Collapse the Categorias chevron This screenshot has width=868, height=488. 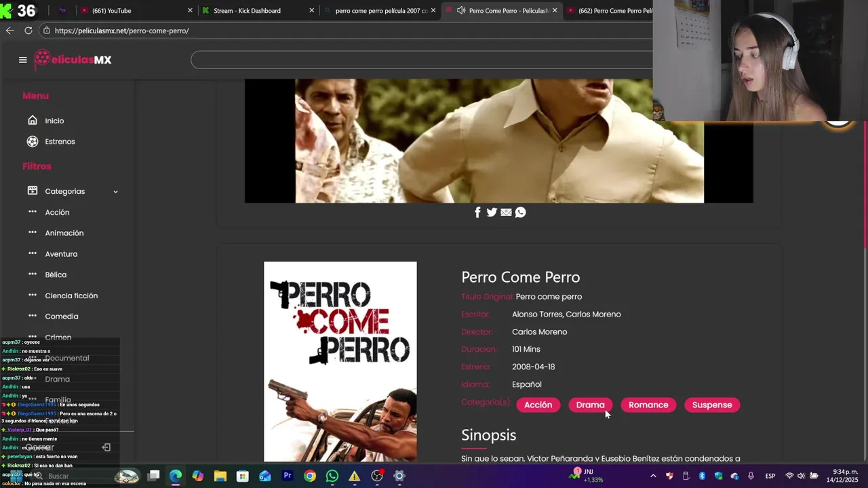(x=115, y=192)
